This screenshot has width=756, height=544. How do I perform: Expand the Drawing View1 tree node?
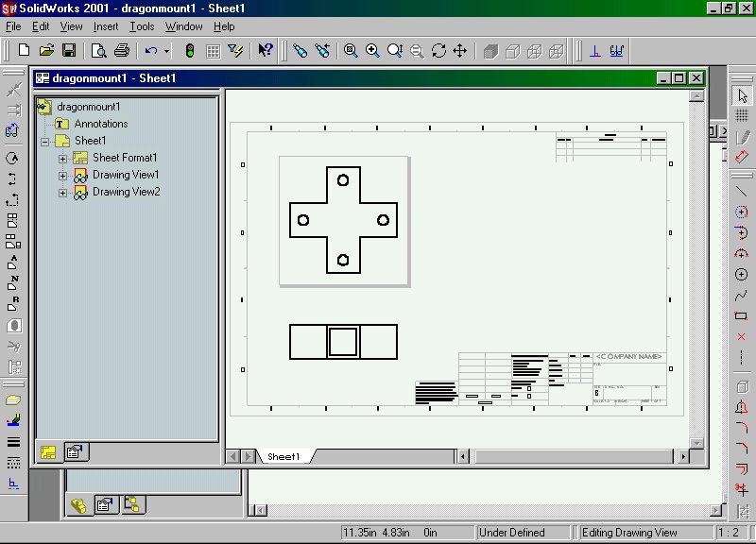tap(63, 176)
